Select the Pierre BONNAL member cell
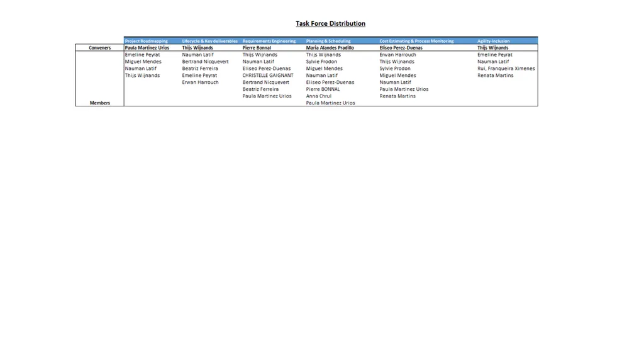Image resolution: width=644 pixels, height=362 pixels. [323, 89]
